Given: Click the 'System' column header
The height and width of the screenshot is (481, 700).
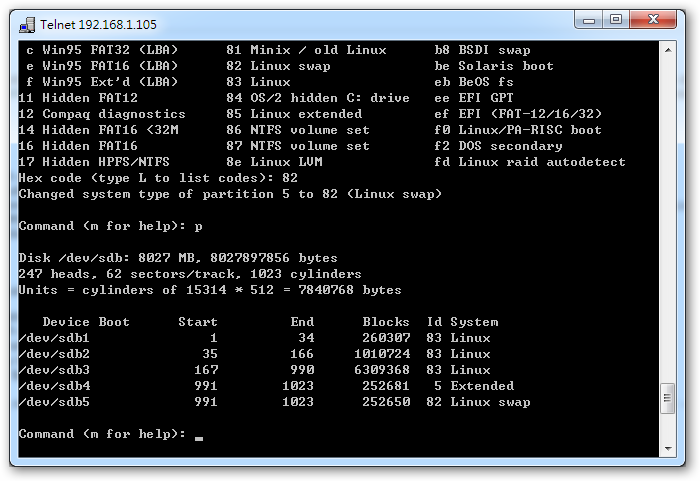Looking at the screenshot, I should (x=474, y=322).
